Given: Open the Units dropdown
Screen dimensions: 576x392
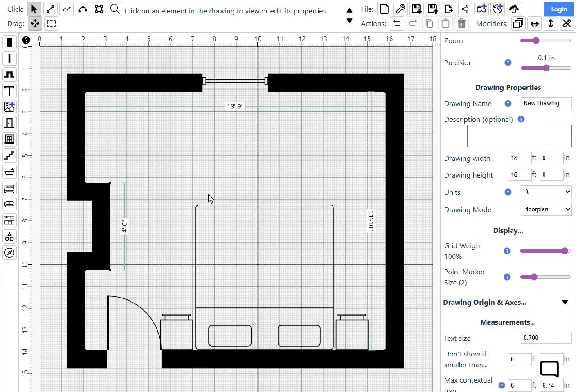Looking at the screenshot, I should (546, 192).
